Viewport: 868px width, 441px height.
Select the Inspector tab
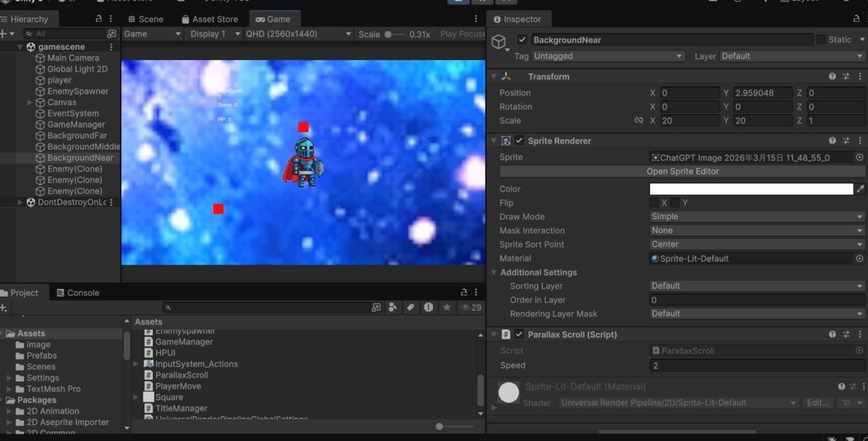[x=516, y=19]
